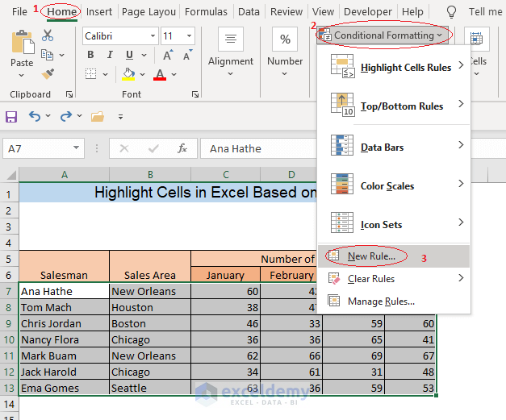Open the font size dropdown
This screenshot has height=420, width=506.
point(190,36)
